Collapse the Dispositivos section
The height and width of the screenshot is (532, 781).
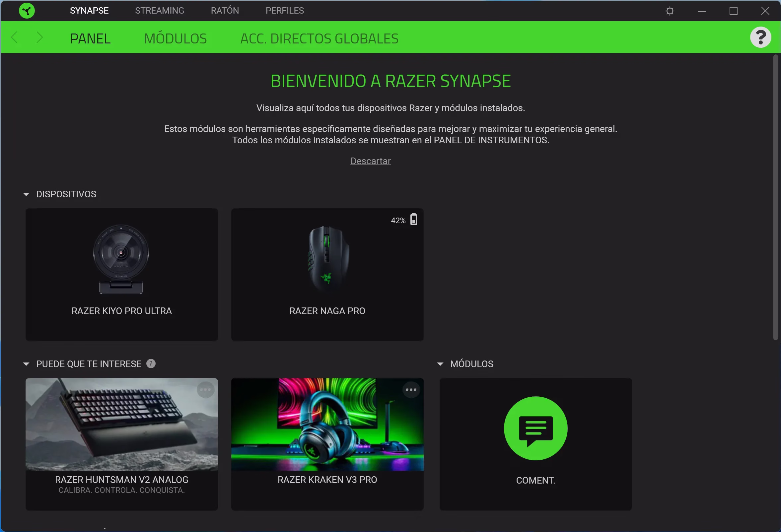(x=26, y=194)
